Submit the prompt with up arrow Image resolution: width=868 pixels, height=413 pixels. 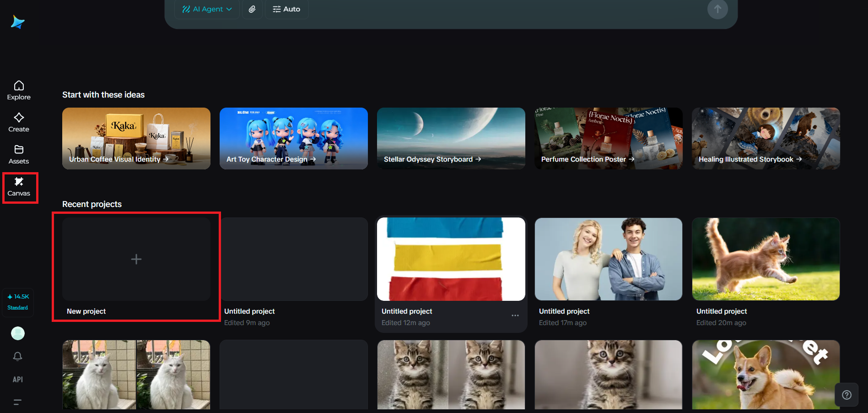click(x=717, y=9)
